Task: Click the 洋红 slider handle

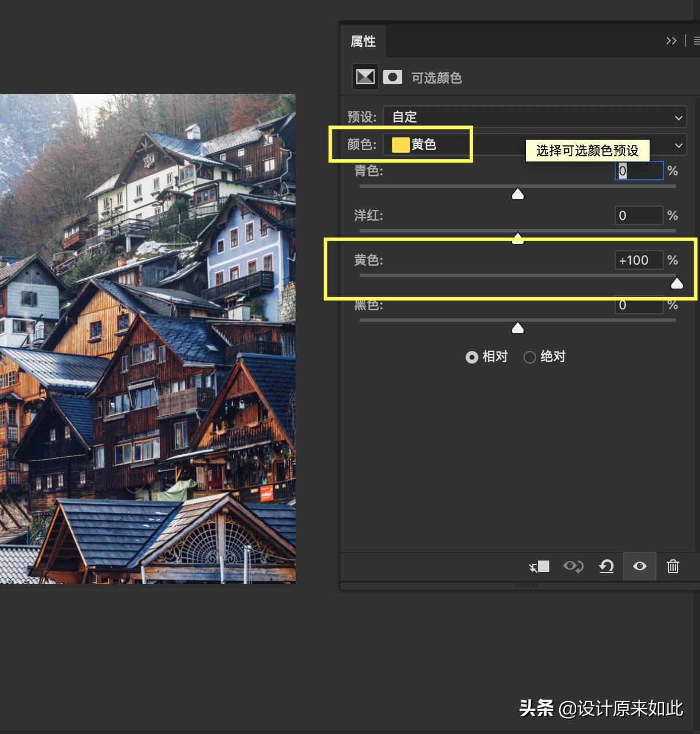Action: point(518,238)
